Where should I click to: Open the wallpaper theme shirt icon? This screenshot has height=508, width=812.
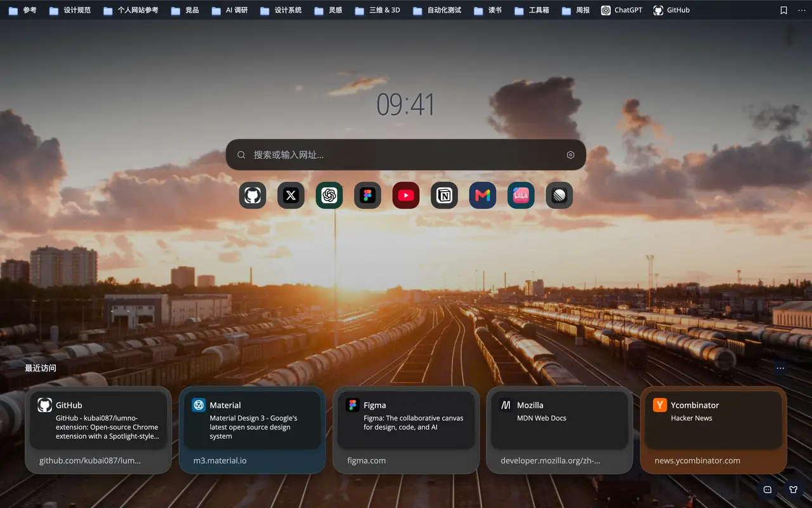tap(793, 490)
